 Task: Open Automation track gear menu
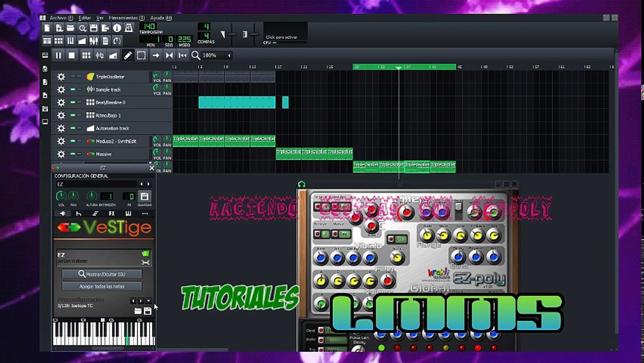[61, 129]
